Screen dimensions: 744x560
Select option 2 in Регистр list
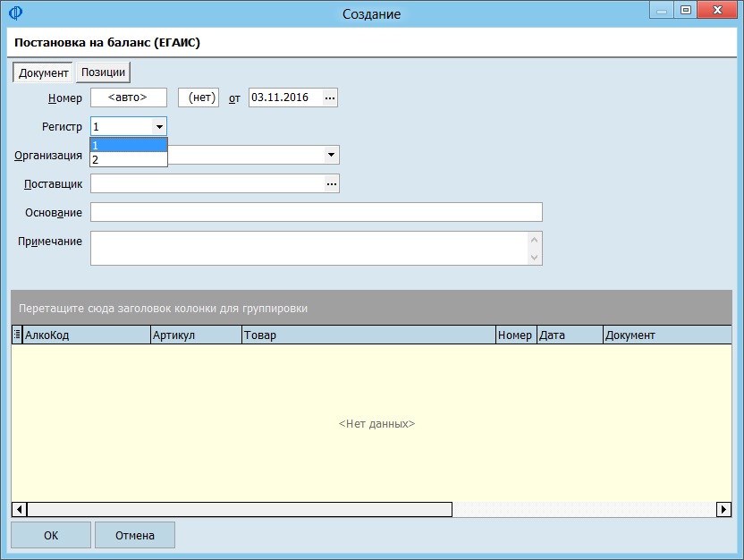[x=129, y=159]
